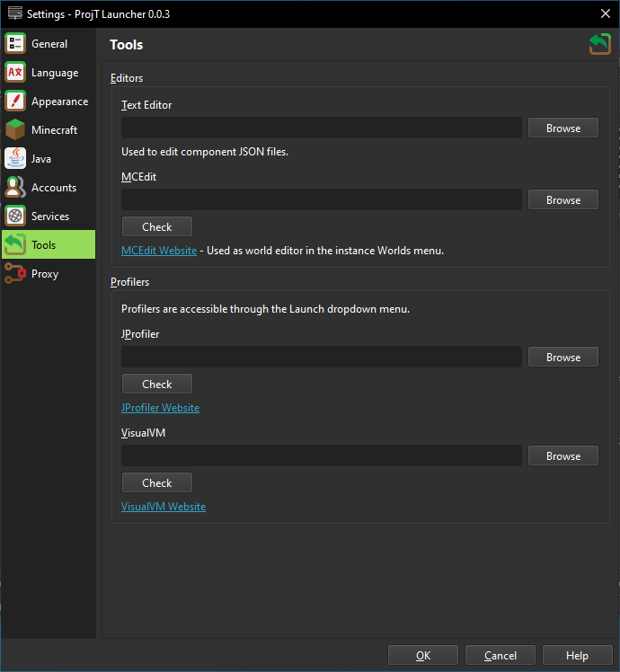Open Help for settings

click(x=577, y=656)
